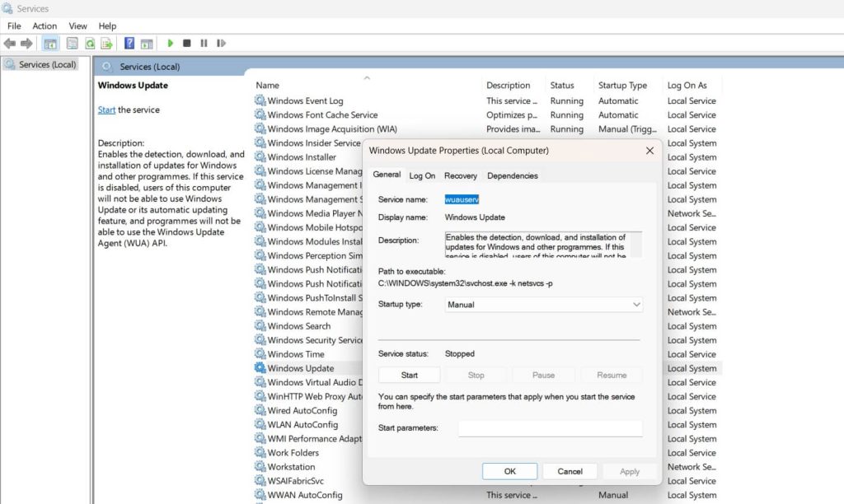Refresh the services list via toolbar icon
Screen dimensions: 844x504
coord(90,43)
